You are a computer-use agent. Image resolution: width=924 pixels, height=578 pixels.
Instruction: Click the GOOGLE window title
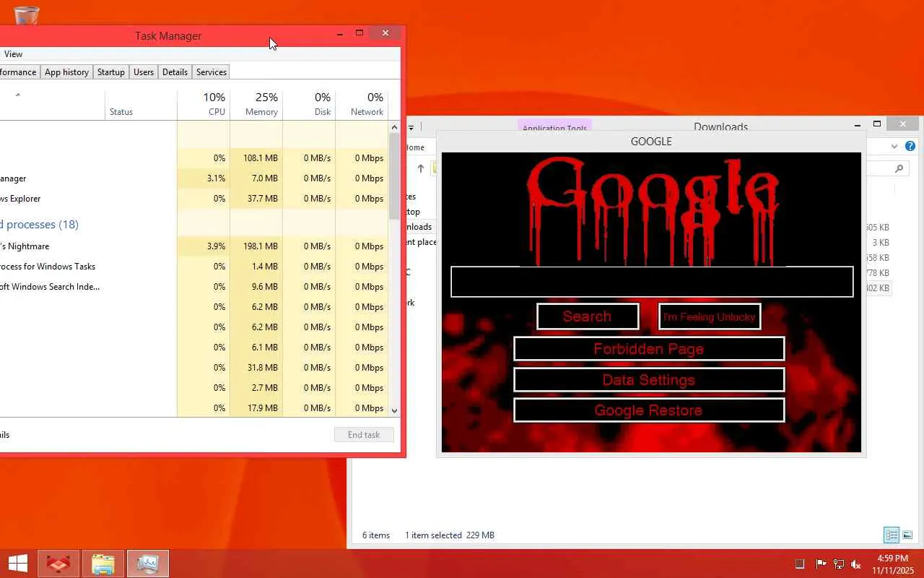[651, 142]
